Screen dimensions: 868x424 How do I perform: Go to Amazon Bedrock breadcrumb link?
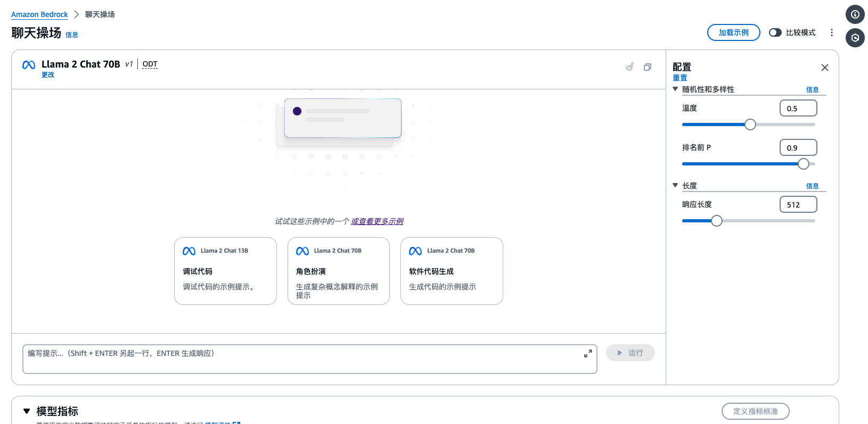pyautogui.click(x=39, y=14)
